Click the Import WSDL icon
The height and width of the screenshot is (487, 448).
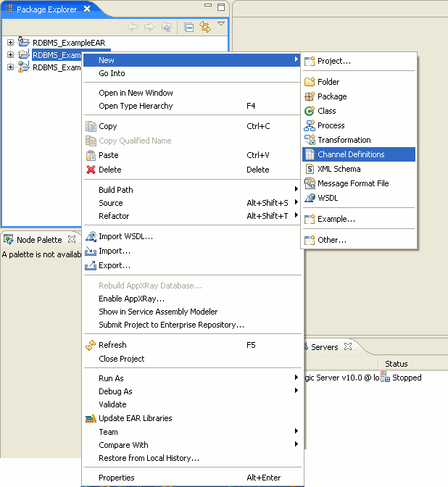[91, 237]
